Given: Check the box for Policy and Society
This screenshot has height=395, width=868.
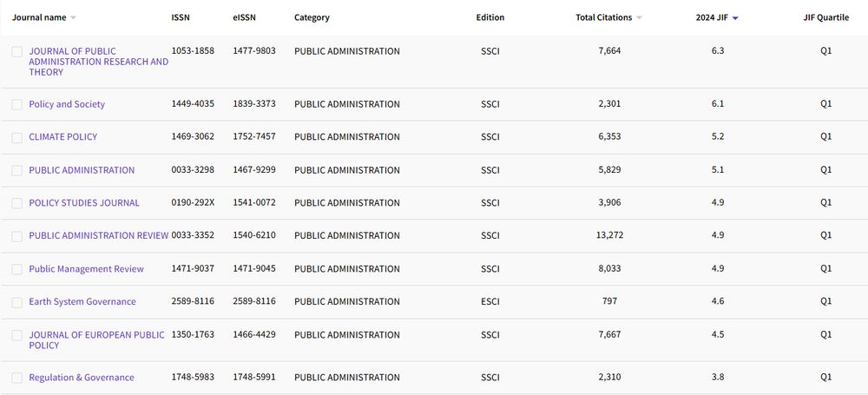Looking at the screenshot, I should 16,105.
